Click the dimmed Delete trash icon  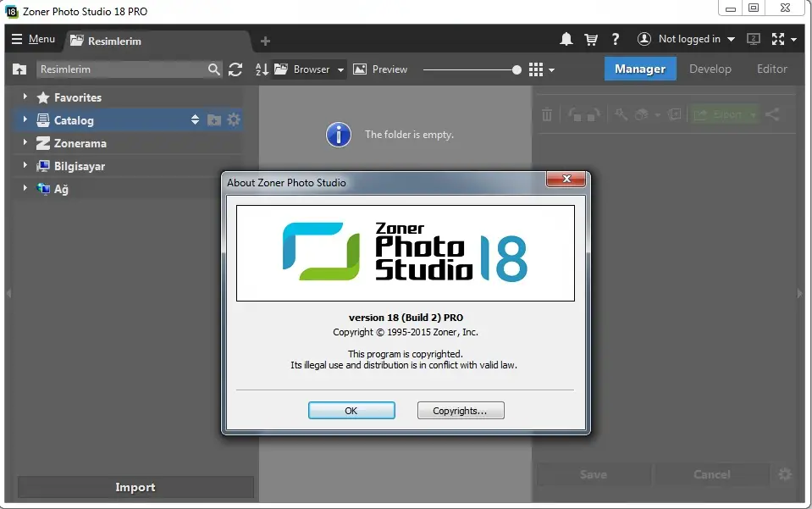click(x=547, y=114)
